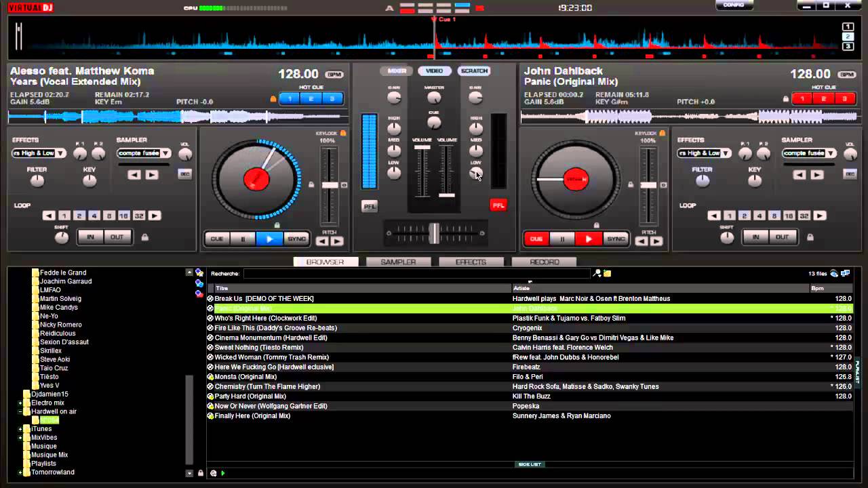Toggle right deck red PFL button
Screen dimensions: 868x488
click(498, 205)
